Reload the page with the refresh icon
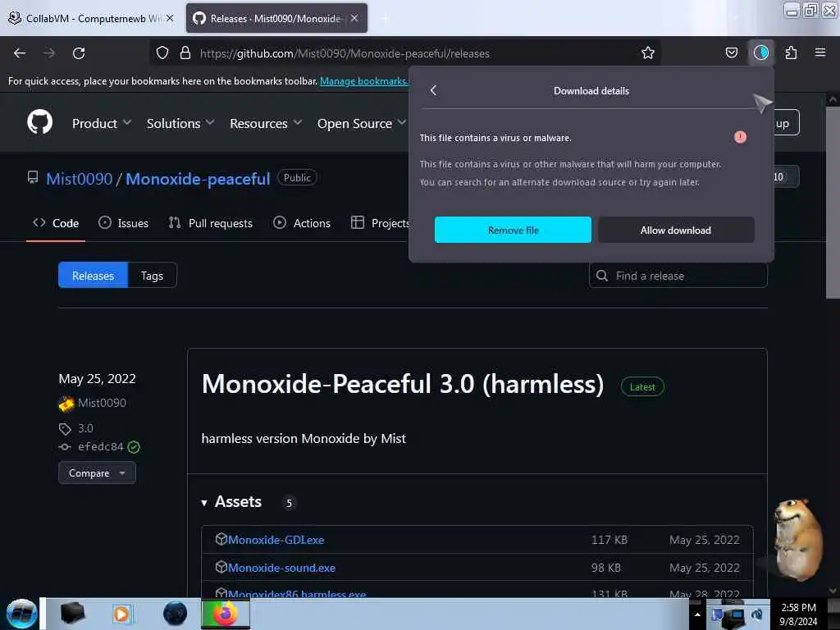840x630 pixels. click(79, 53)
